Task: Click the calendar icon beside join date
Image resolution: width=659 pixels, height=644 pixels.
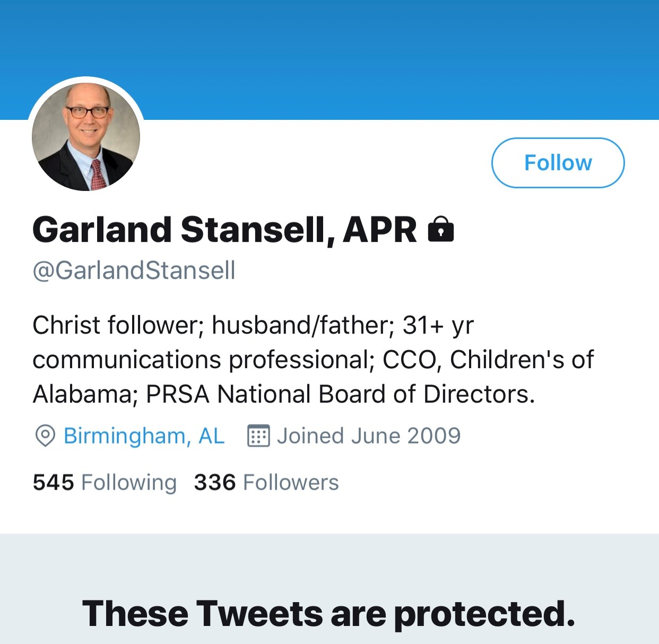Action: (258, 436)
